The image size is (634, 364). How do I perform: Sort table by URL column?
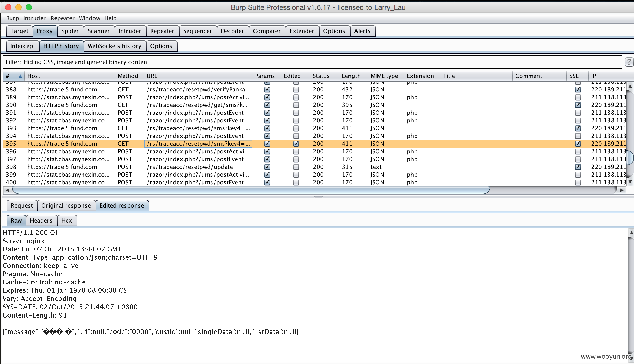[198, 76]
